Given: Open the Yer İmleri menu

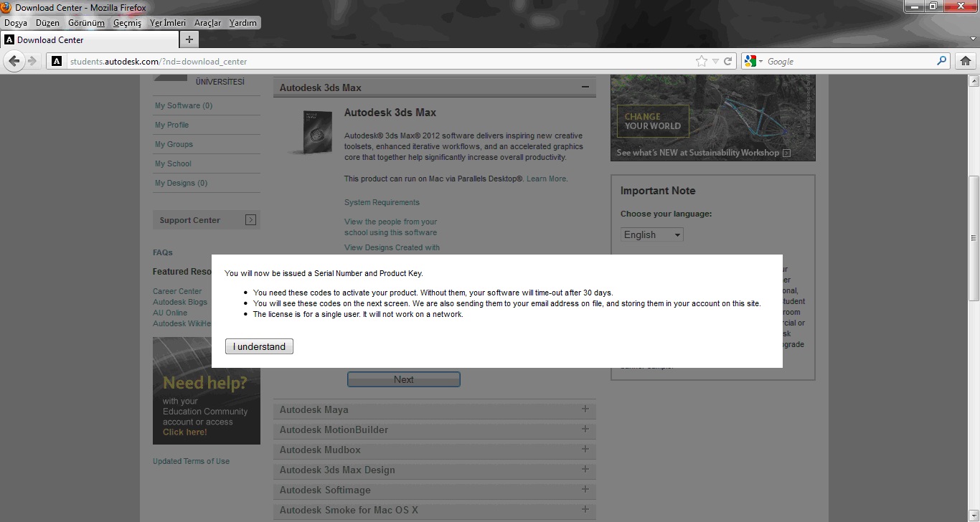Looking at the screenshot, I should point(167,23).
